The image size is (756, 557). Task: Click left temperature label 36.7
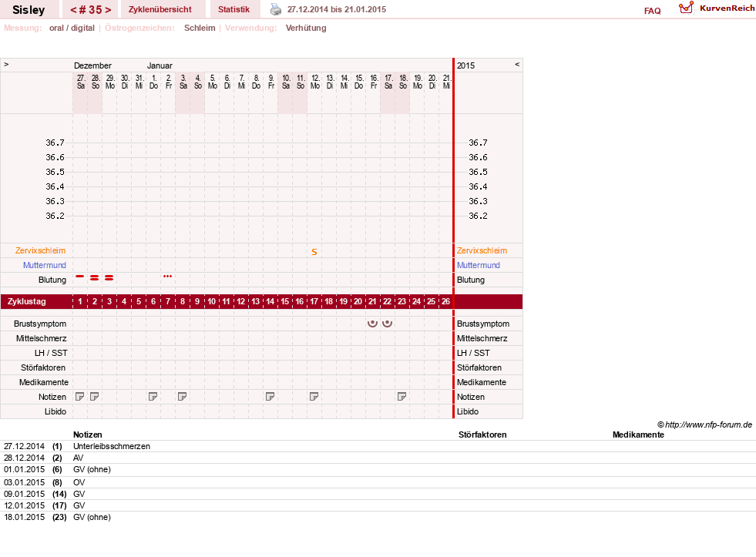point(55,143)
